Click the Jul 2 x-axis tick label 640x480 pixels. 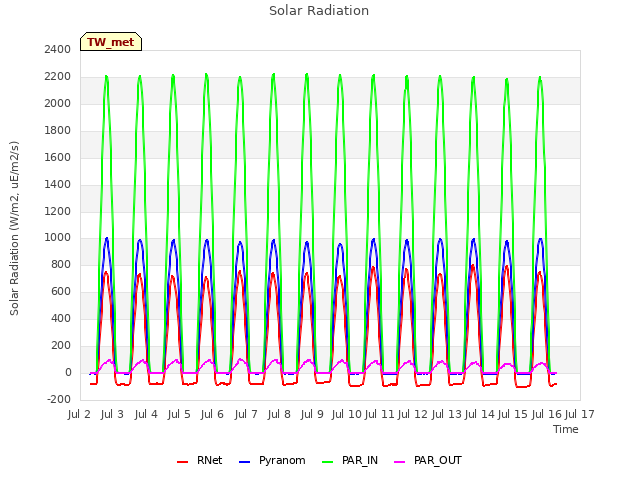click(79, 414)
